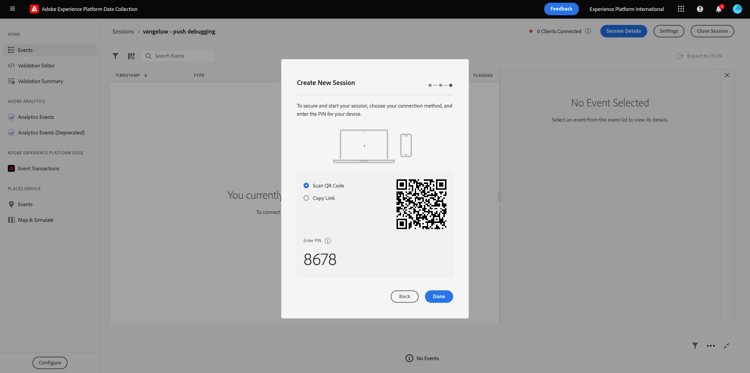Click the Close Session button
Screen dimensions: 750x373
pyautogui.click(x=712, y=31)
